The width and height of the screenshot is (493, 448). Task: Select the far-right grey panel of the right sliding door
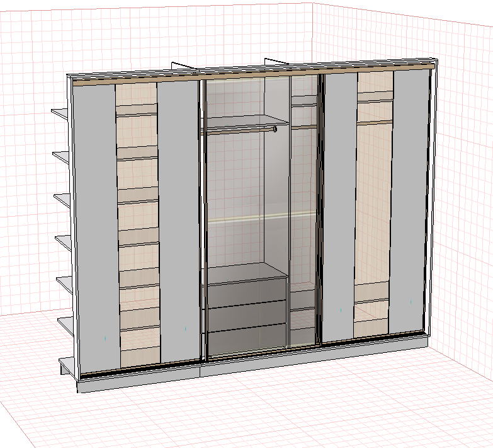410,202
